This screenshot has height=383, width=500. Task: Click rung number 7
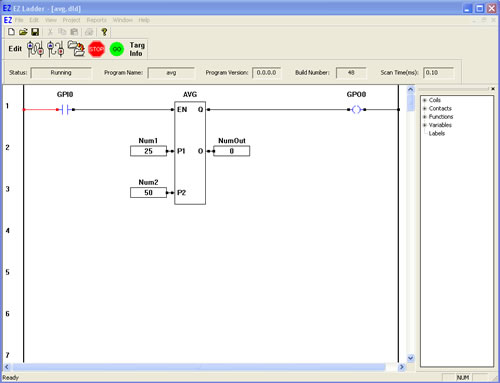[x=7, y=355]
